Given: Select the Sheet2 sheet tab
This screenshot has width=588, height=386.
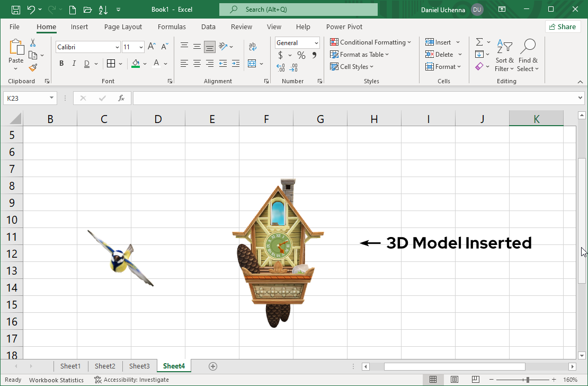Looking at the screenshot, I should pyautogui.click(x=104, y=366).
